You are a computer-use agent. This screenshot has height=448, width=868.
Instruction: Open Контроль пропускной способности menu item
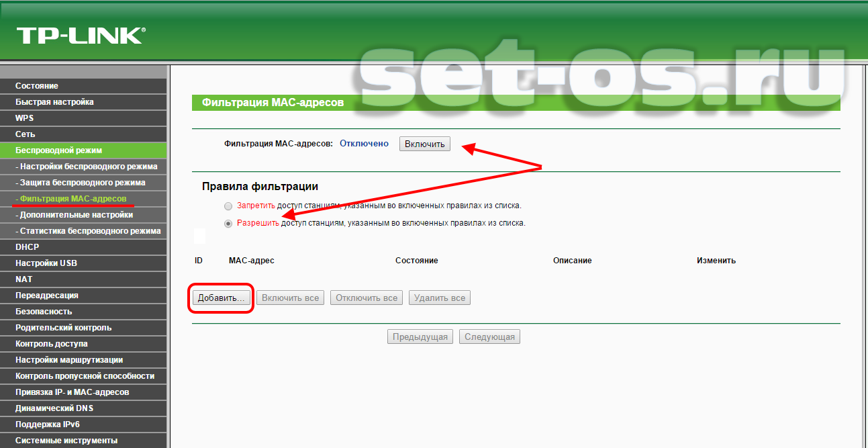pyautogui.click(x=83, y=376)
